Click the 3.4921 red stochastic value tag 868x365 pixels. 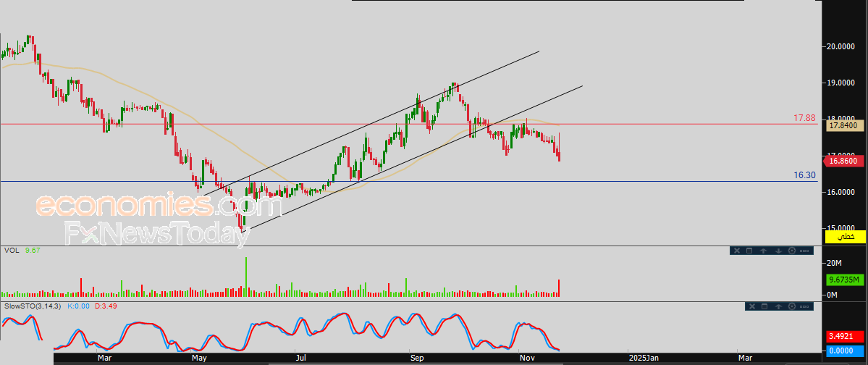pyautogui.click(x=846, y=335)
